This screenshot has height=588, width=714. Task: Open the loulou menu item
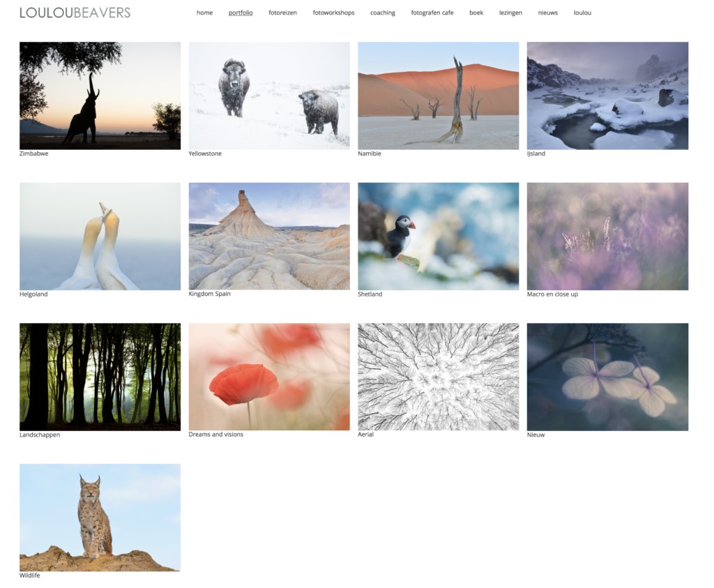(582, 13)
